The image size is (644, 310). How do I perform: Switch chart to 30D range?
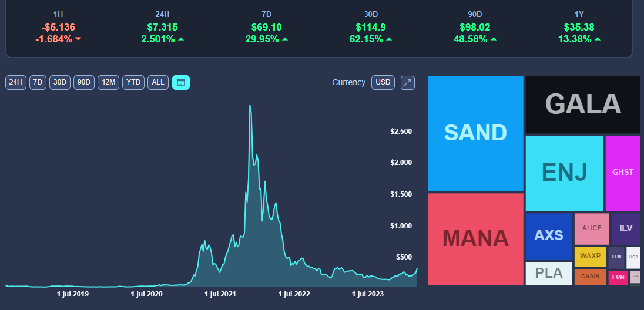point(60,83)
